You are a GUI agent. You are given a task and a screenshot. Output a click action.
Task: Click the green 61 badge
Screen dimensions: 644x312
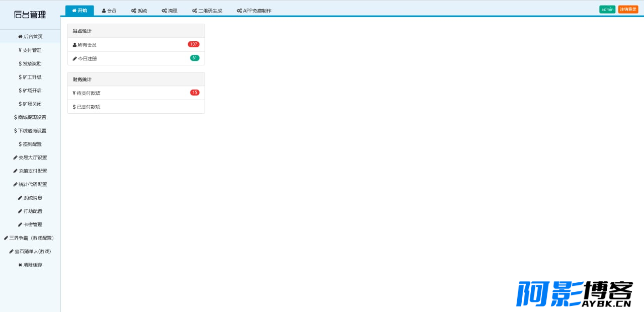point(195,58)
